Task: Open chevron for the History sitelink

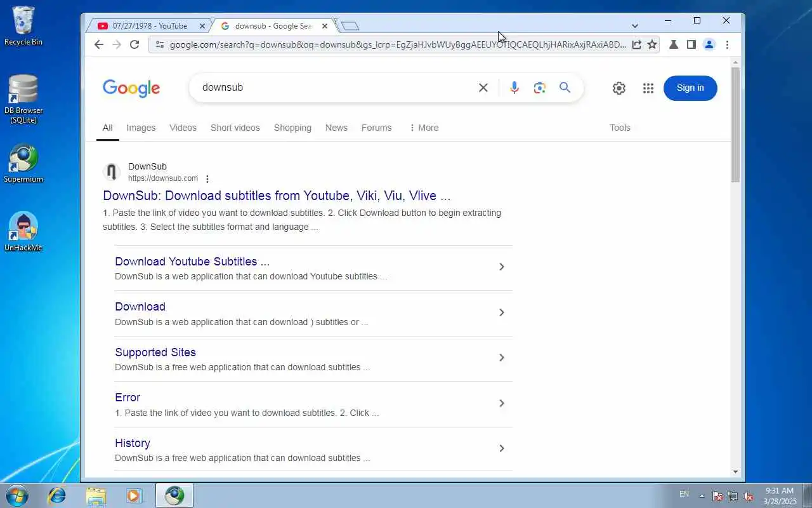Action: 501,448
